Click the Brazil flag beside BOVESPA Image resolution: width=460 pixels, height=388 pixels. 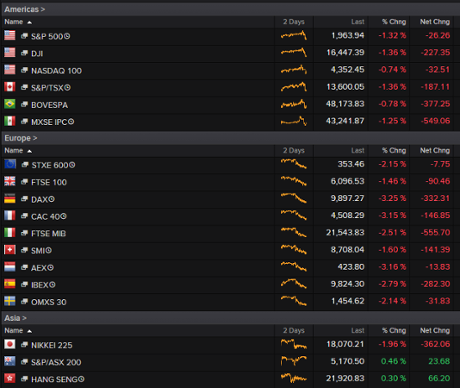pos(10,104)
